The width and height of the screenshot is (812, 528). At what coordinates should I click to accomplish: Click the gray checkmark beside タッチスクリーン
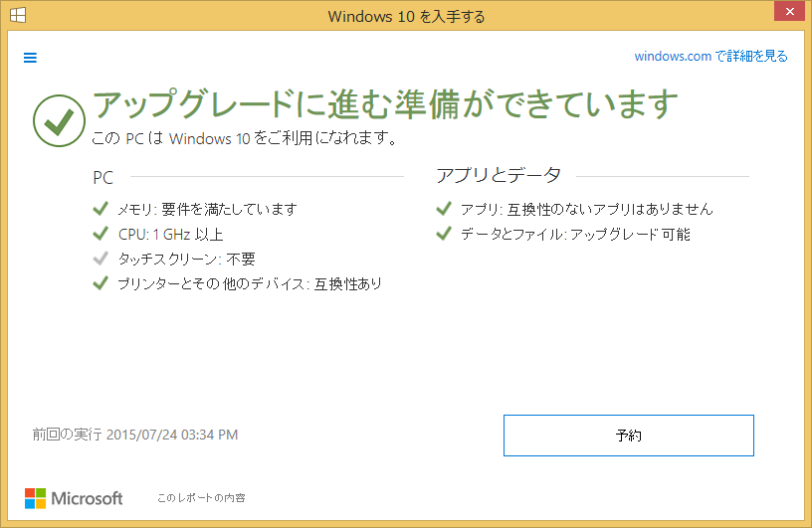[100, 259]
